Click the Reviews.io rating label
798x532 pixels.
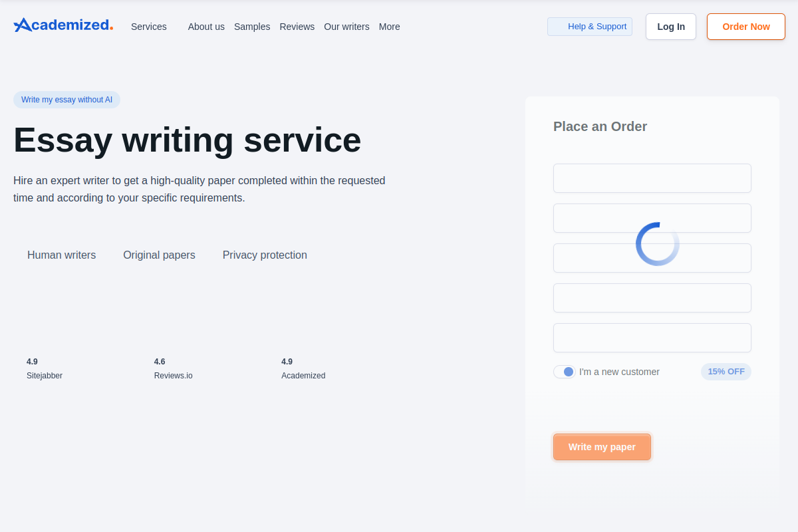(174, 376)
